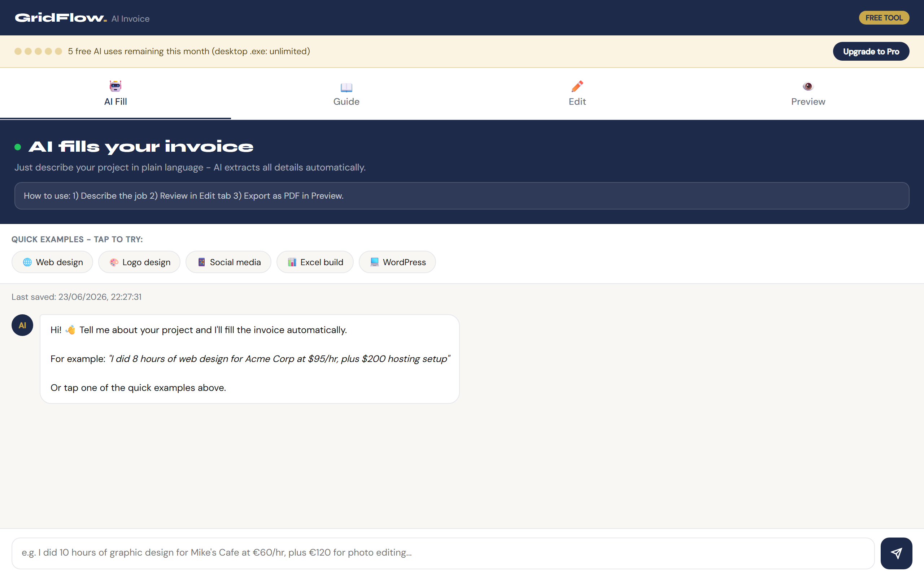The height and width of the screenshot is (578, 924).
Task: Open the AI Fill tab
Action: [x=115, y=94]
